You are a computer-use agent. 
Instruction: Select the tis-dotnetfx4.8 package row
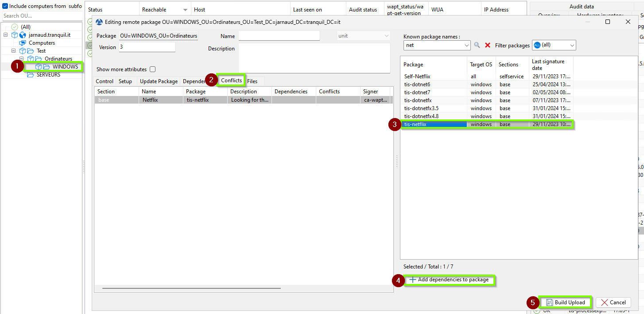tap(487, 116)
